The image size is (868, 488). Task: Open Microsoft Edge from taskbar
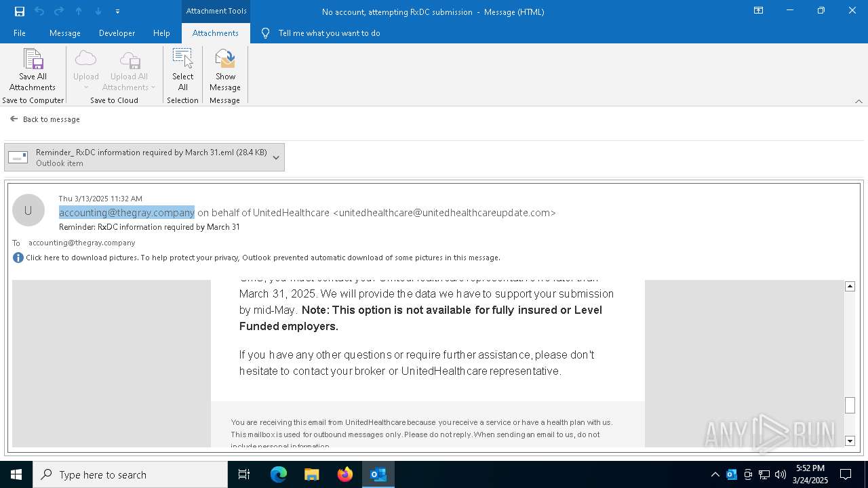click(x=279, y=474)
